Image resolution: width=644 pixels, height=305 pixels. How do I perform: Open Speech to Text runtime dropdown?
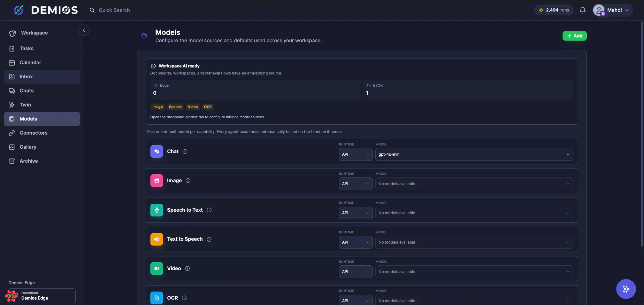click(356, 213)
